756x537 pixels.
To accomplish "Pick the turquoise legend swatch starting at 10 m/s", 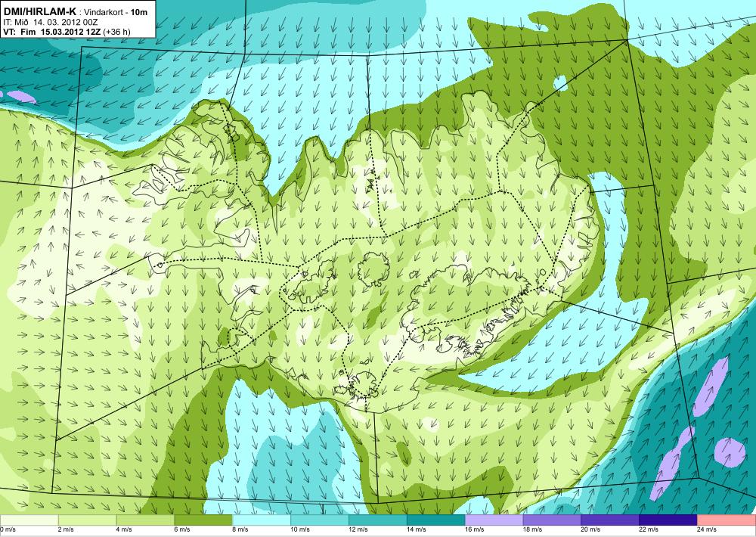I will point(319,520).
